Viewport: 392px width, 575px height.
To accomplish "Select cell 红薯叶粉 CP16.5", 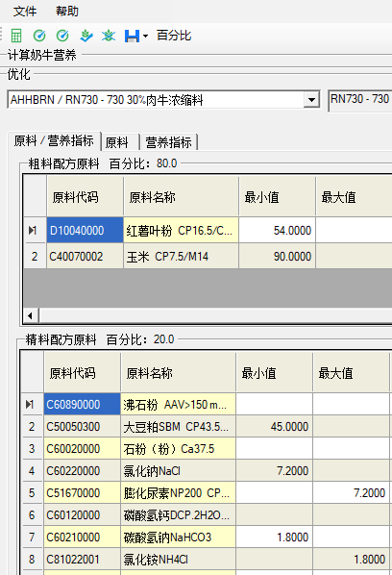I will pos(181,231).
